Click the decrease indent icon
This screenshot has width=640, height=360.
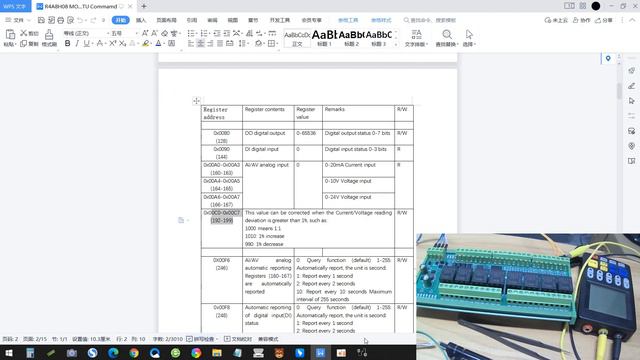tap(217, 33)
